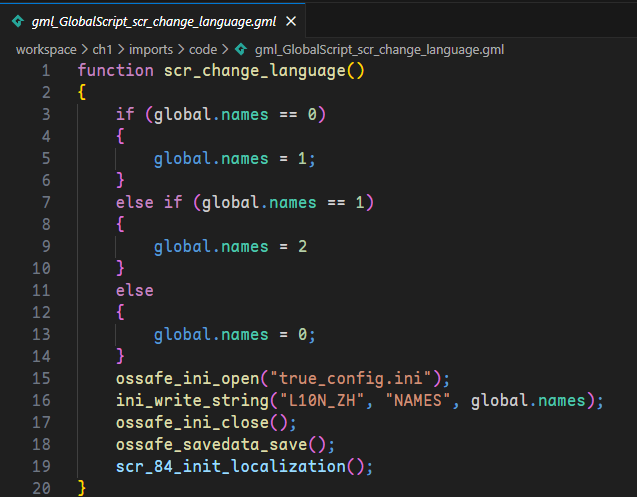The height and width of the screenshot is (497, 637).
Task: Click line number 15 in the gutter
Action: click(x=41, y=378)
